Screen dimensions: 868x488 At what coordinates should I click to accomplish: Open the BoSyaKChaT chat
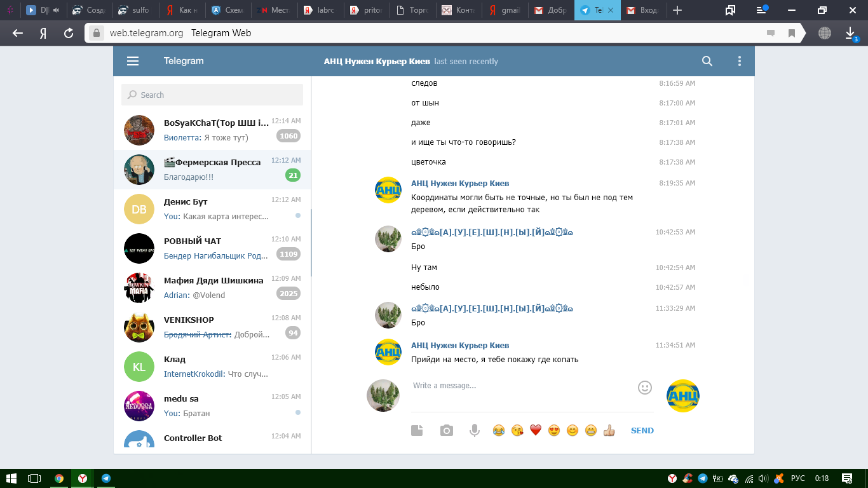click(212, 130)
